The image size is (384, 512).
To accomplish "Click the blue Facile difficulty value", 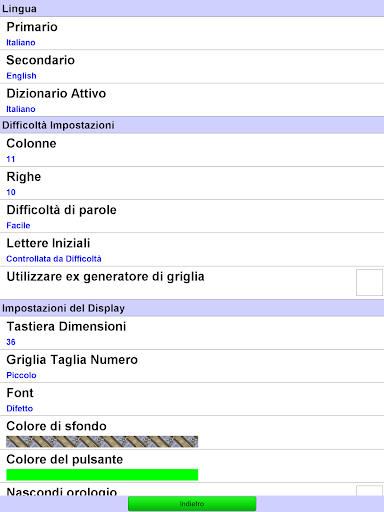I will pyautogui.click(x=18, y=226).
